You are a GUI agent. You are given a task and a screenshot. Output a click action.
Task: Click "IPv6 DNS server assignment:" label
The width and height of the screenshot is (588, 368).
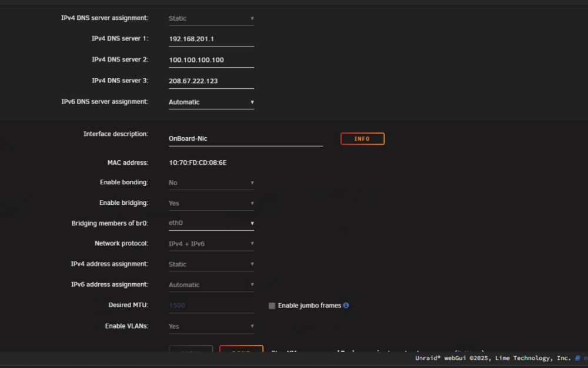tap(105, 101)
